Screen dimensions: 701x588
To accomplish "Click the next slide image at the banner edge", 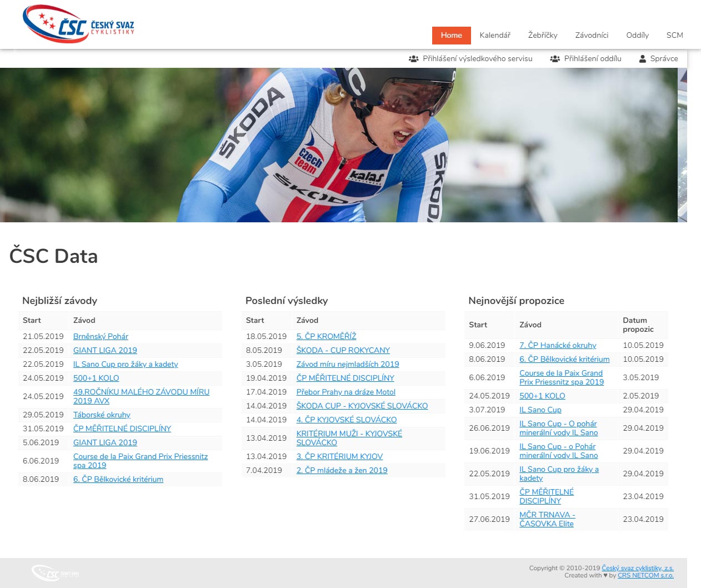I will (683, 145).
